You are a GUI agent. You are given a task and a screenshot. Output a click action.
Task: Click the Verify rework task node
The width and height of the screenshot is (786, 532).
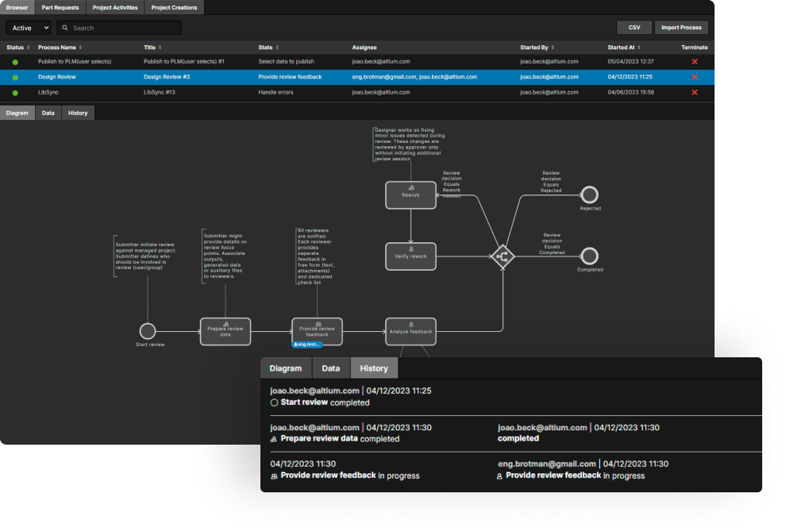tap(410, 256)
